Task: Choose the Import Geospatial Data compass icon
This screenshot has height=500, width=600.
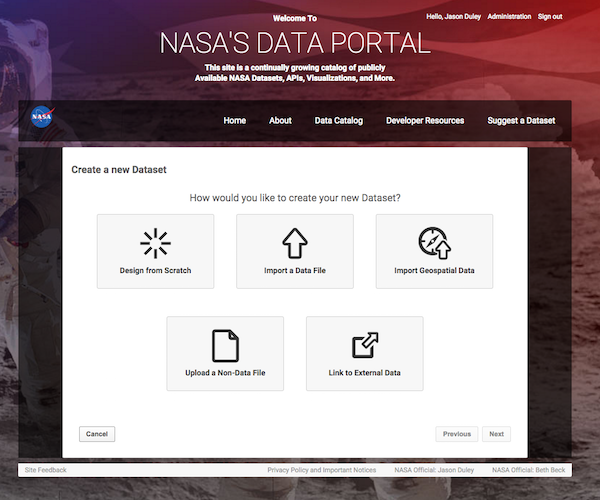Action: click(x=434, y=243)
